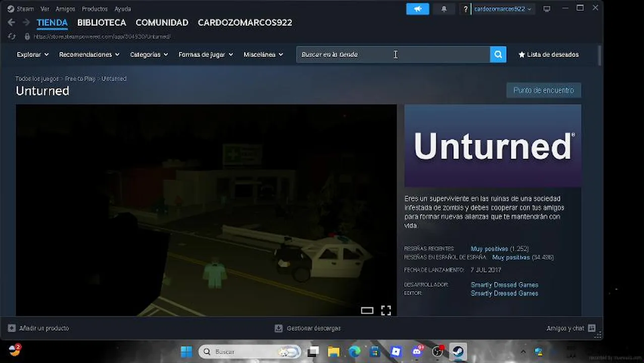Open the notifications bell
The image size is (644, 363).
pos(444,9)
